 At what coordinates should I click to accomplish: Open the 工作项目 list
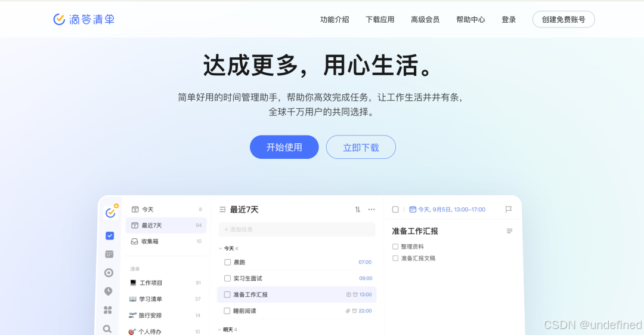165,282
